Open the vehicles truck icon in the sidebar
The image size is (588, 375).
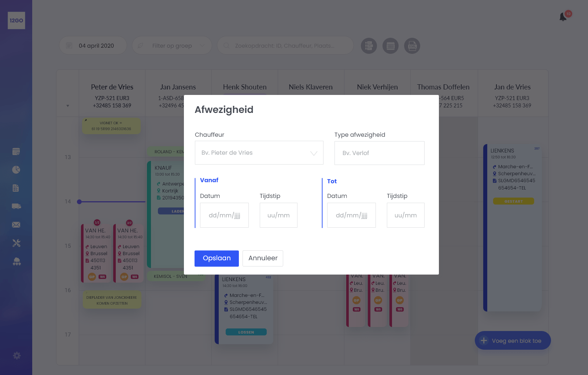click(x=16, y=206)
